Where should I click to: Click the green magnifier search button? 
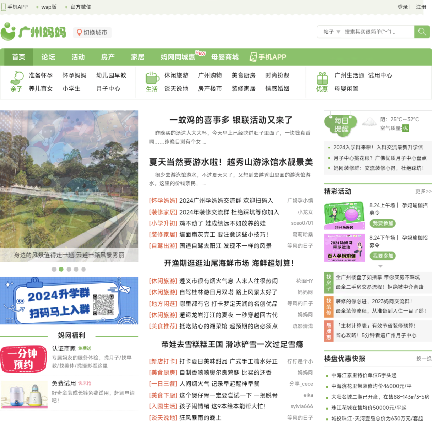(422, 32)
